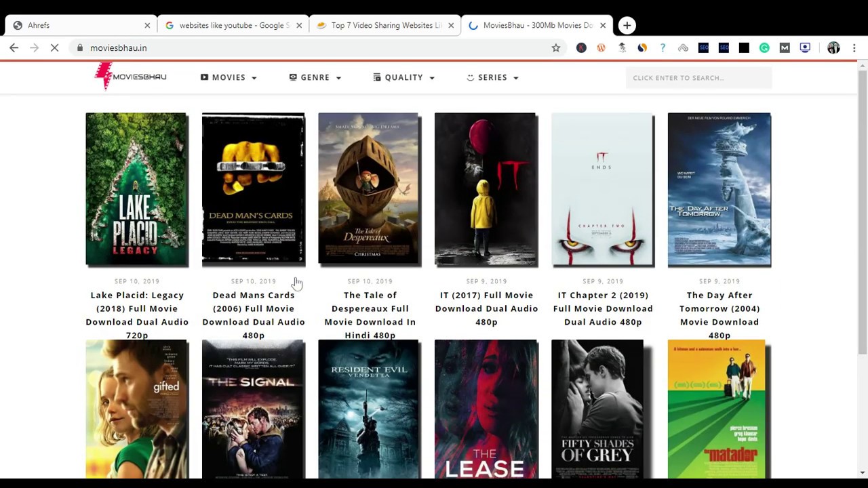Expand the GENRE dropdown menu
This screenshot has width=868, height=488.
tap(315, 77)
